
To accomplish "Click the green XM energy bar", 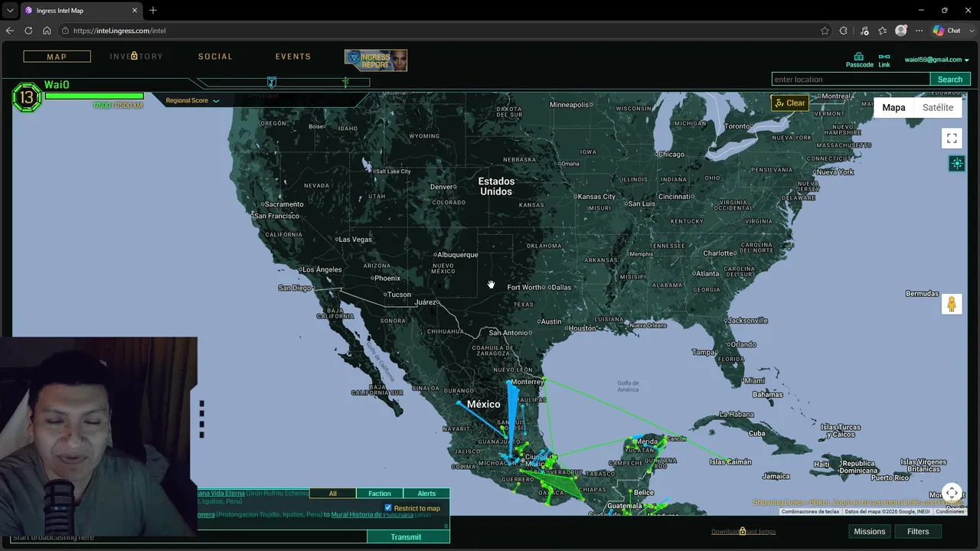I will 94,96.
